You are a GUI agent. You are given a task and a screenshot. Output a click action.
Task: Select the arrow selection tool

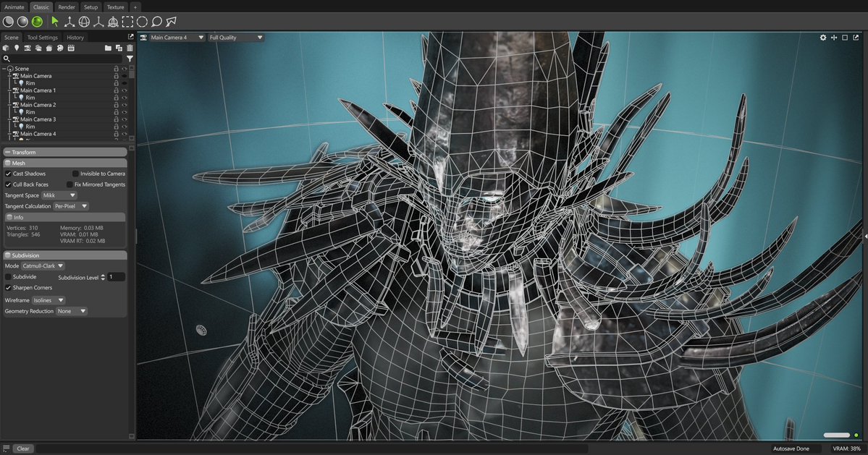(55, 22)
